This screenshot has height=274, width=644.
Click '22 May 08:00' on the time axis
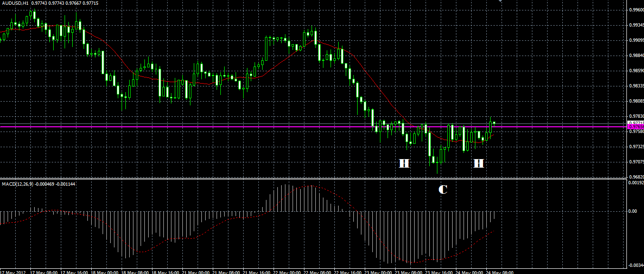tap(318, 273)
